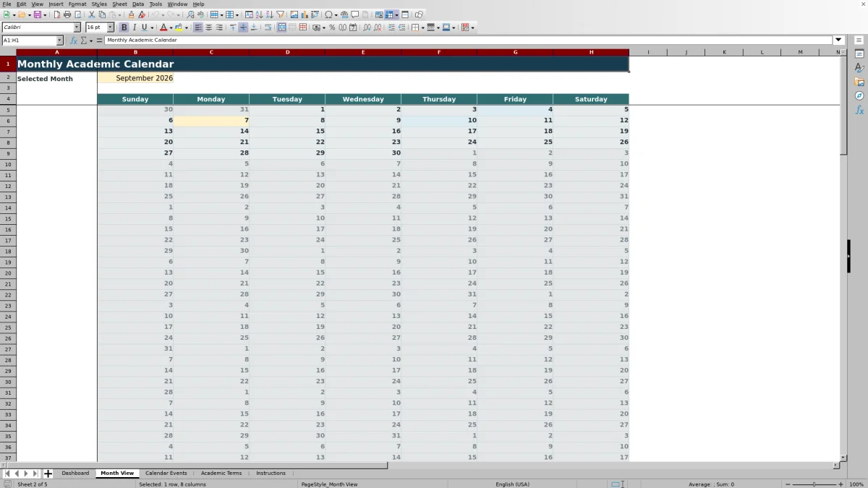Switch to the Dashboard sheet tab
The image size is (868, 488).
click(x=75, y=474)
